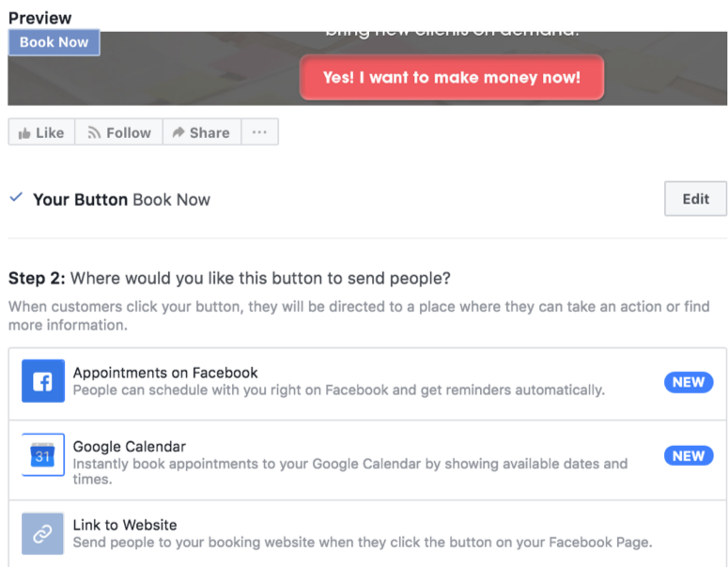The width and height of the screenshot is (728, 567).
Task: Click the blue checkmark beside Your Button
Action: tap(16, 198)
